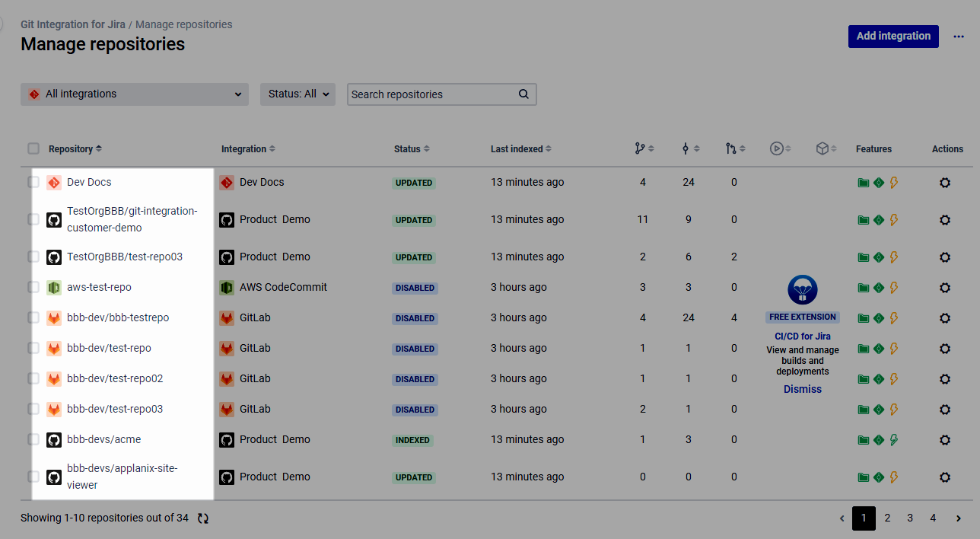Image resolution: width=980 pixels, height=539 pixels.
Task: Open actions gear for bbb-dev/test-repo row
Action: pyautogui.click(x=945, y=349)
